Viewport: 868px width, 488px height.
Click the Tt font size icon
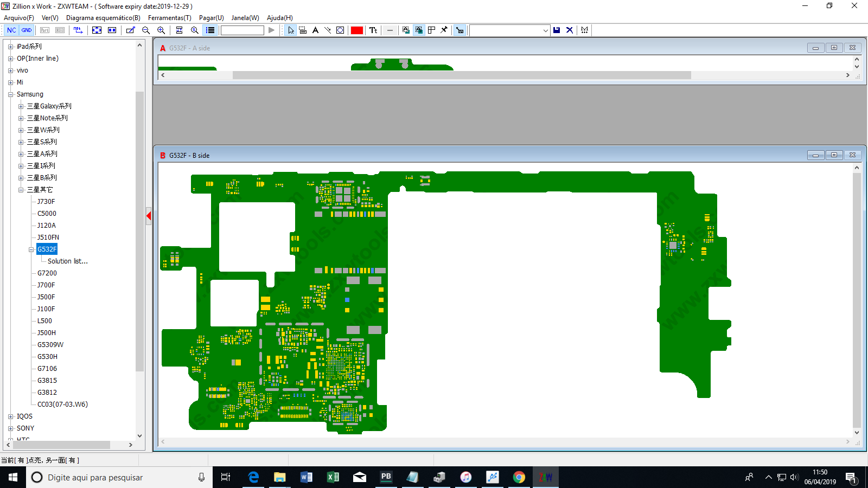pos(373,30)
